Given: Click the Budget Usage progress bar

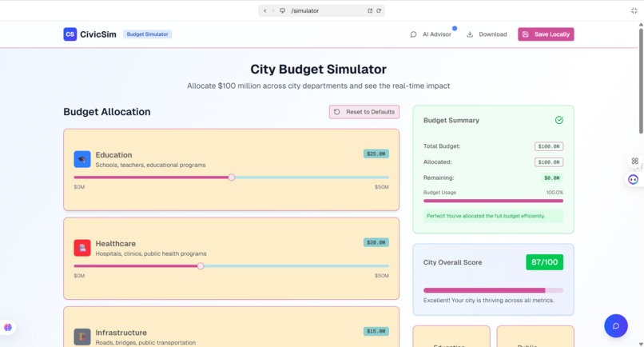Looking at the screenshot, I should coord(493,201).
